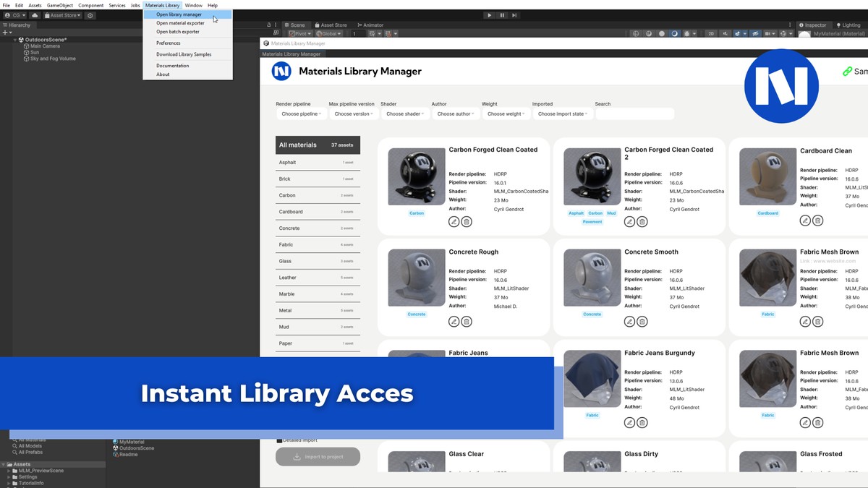Edit Carbon Forged Clean Coated 2 pencil icon
The height and width of the screenshot is (488, 868).
[630, 221]
